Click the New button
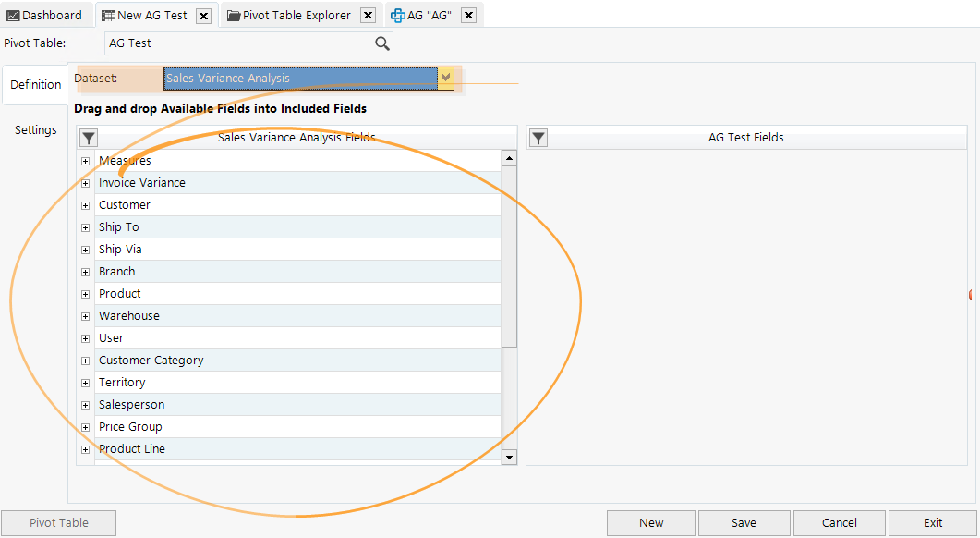This screenshot has width=980, height=538. 651,523
